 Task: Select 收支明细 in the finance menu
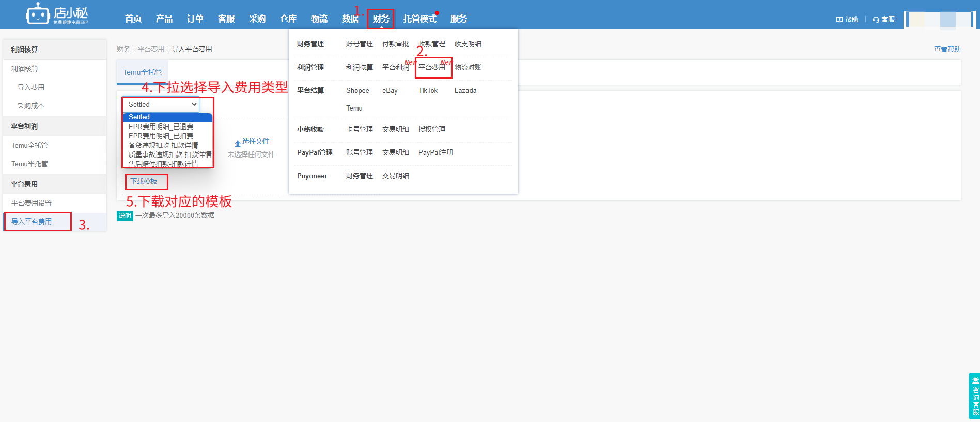click(x=468, y=44)
